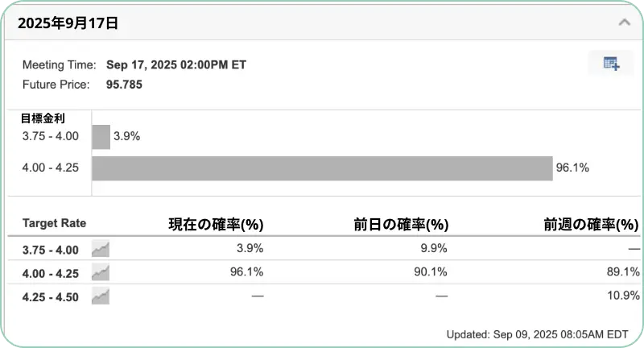Click the Updated Sep 09 timestamp text
Viewport: 644px width, 348px height.
537,334
